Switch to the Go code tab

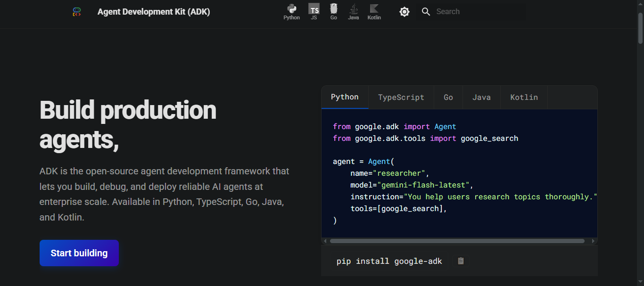(x=448, y=98)
